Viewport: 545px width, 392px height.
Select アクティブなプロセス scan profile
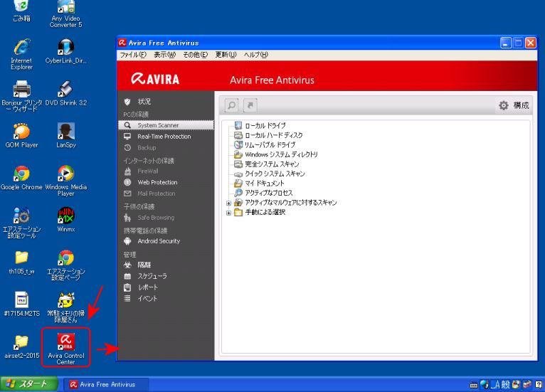pyautogui.click(x=269, y=193)
